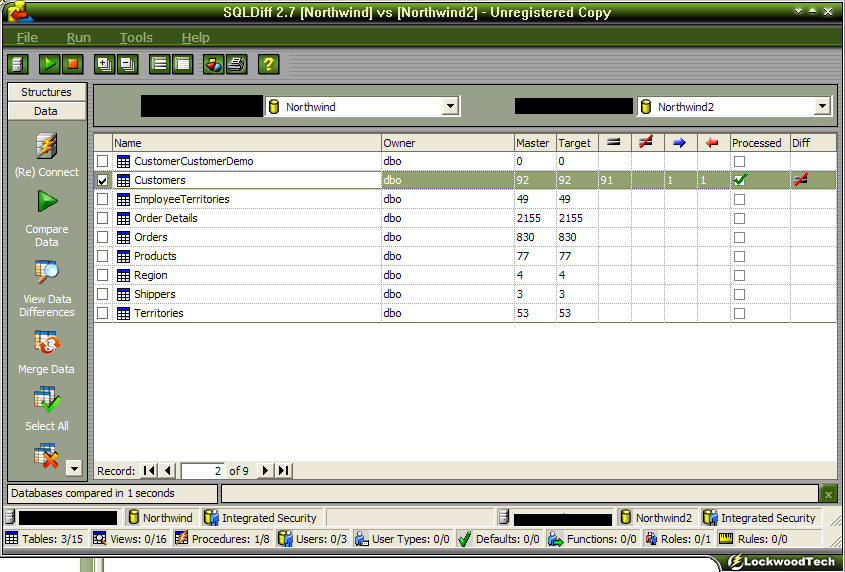Click the Defaults: 0/0 status item

(499, 539)
